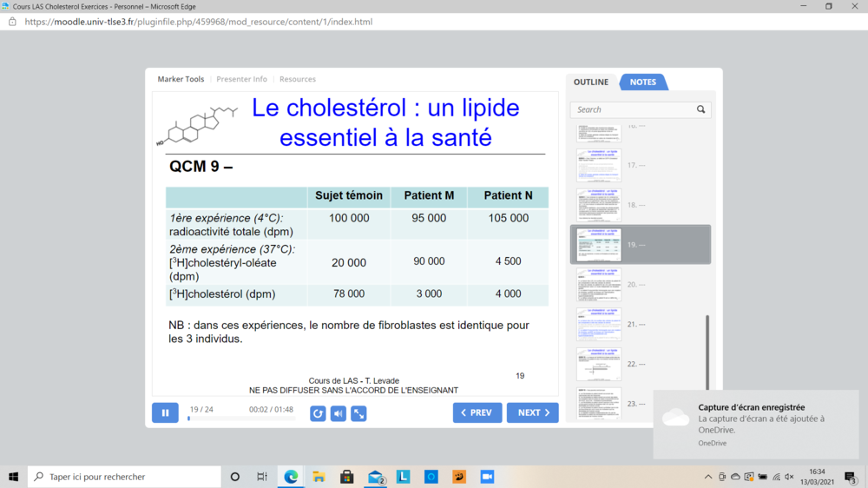Screen dimensions: 868x488
Task: Open the Resources menu
Action: [298, 79]
